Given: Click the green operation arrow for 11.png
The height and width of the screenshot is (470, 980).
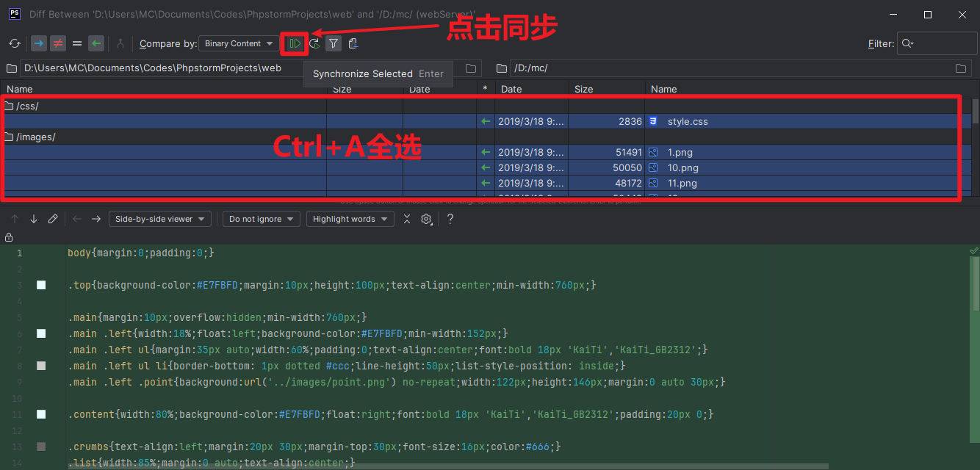Looking at the screenshot, I should (x=485, y=183).
